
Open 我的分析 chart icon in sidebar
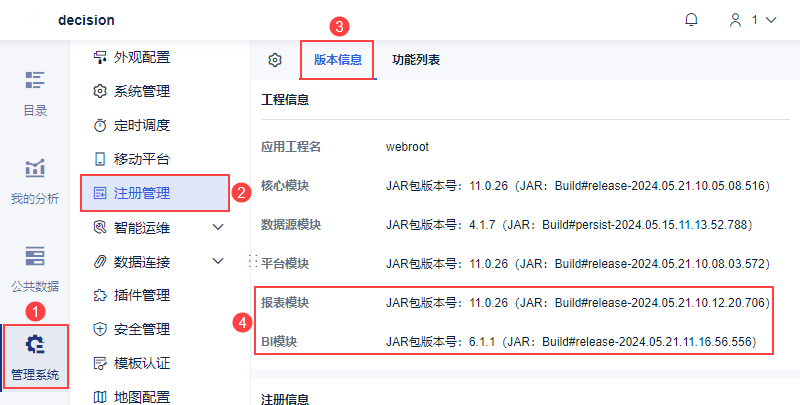35,168
